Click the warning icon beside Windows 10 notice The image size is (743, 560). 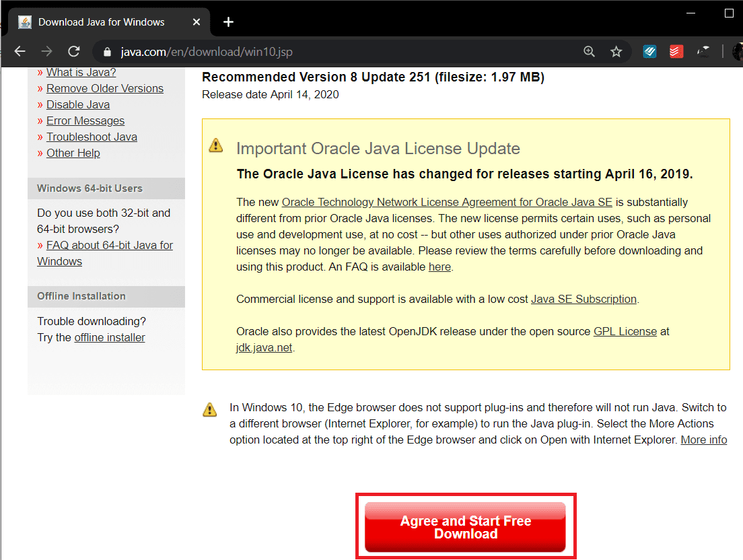209,409
